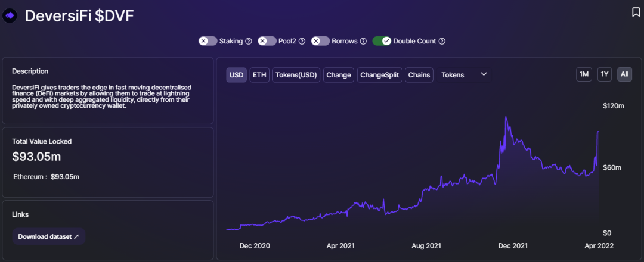Enable the Pool2 toggle
Image resolution: width=644 pixels, height=262 pixels.
point(267,41)
